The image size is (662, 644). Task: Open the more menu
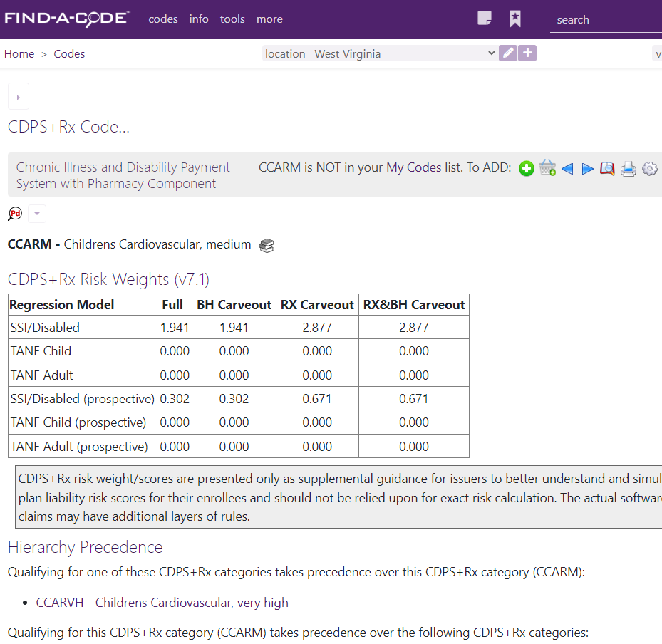click(x=270, y=19)
